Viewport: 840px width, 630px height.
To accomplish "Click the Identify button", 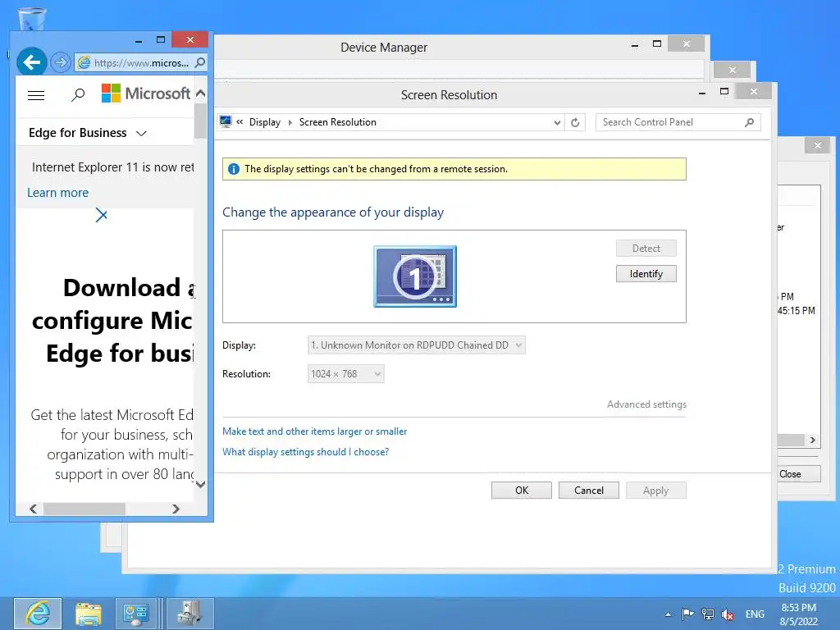I will 646,274.
